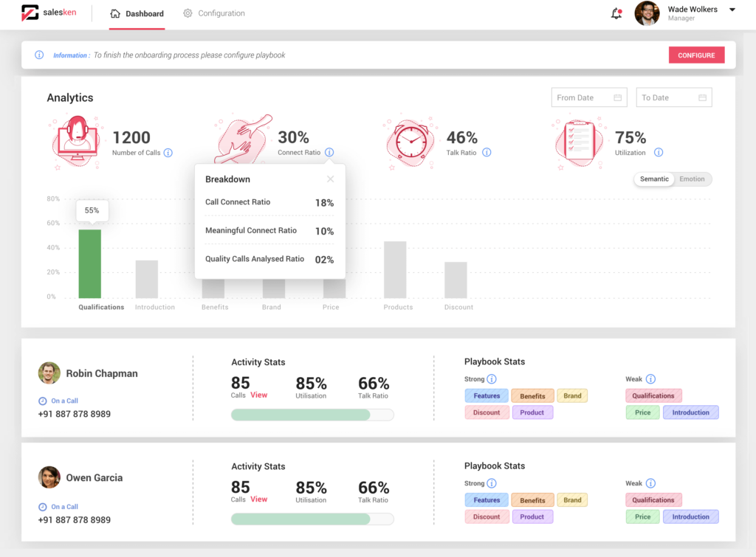The width and height of the screenshot is (756, 557).
Task: Close the Breakdown popup
Action: [x=330, y=179]
